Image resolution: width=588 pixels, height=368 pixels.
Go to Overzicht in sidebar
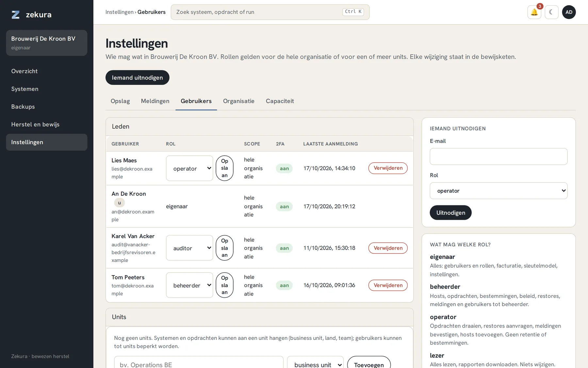(46, 71)
